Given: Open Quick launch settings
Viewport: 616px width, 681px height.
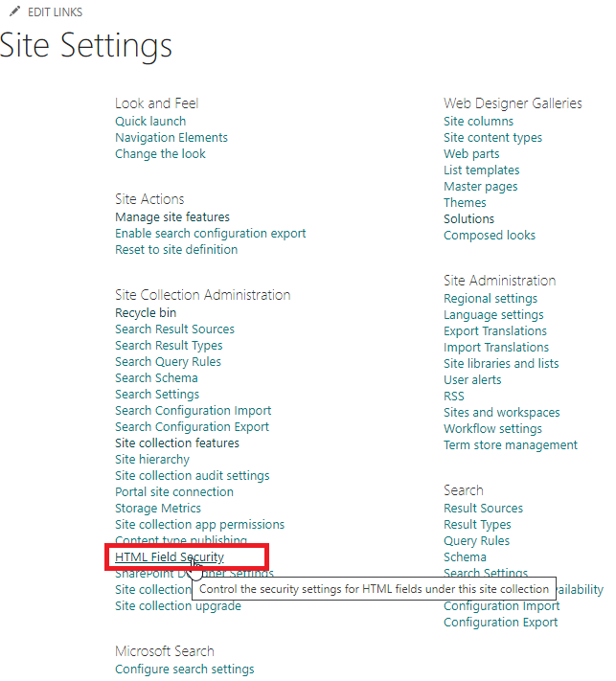Looking at the screenshot, I should 150,122.
